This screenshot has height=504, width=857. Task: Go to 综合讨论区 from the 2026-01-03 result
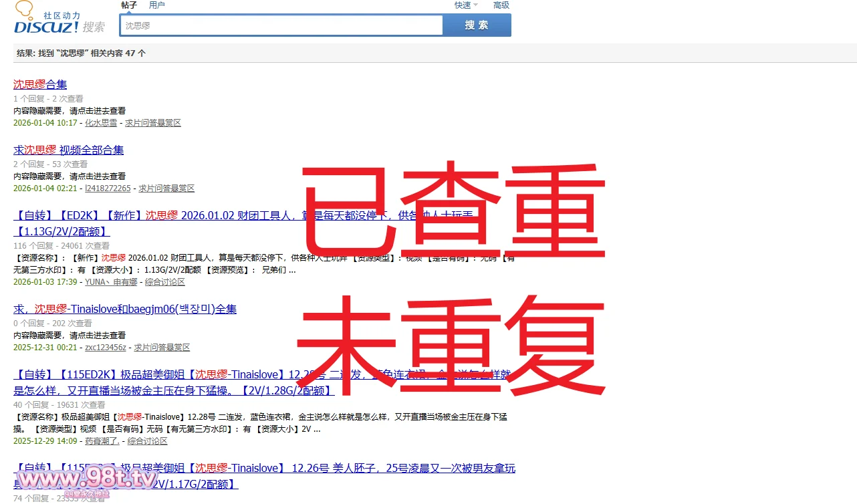165,282
